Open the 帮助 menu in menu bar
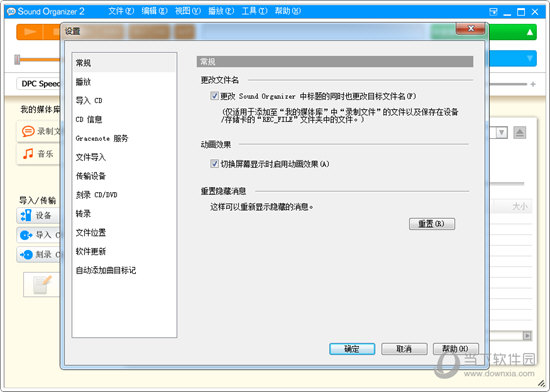Viewport: 550px width, 392px height. 288,11
